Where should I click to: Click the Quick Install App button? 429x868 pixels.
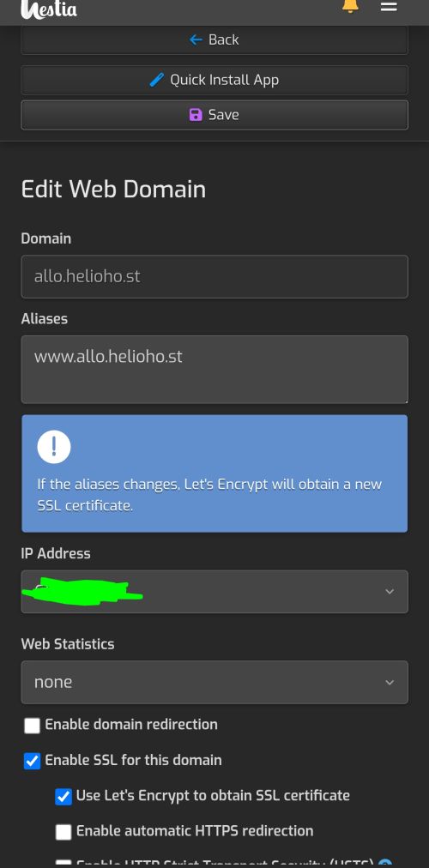tap(214, 80)
